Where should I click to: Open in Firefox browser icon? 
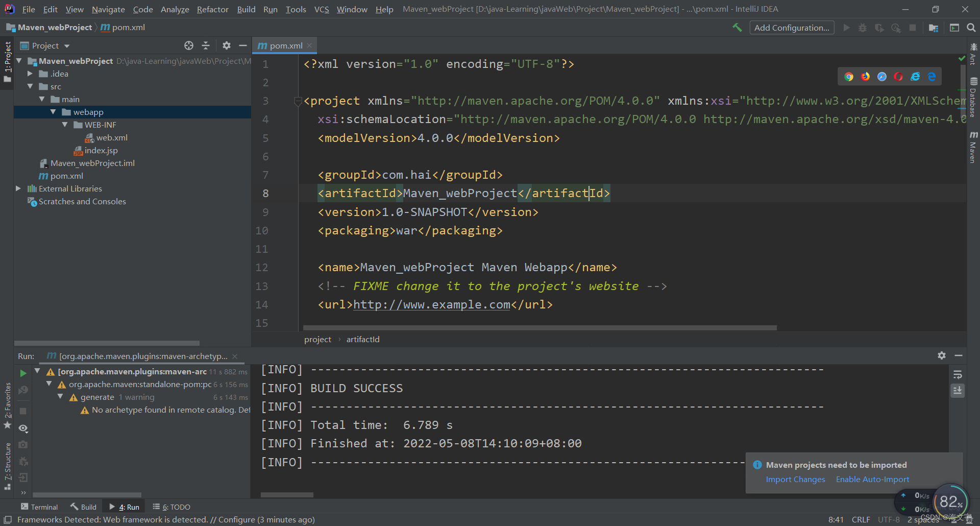coord(866,77)
